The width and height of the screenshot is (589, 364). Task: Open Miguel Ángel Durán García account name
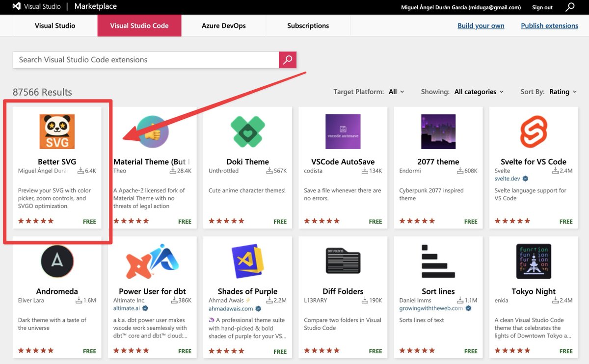461,7
